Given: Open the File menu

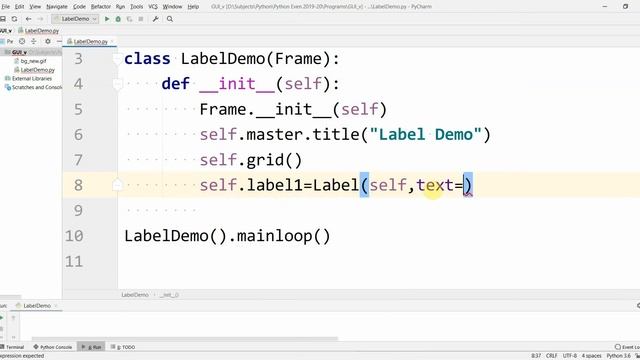Looking at the screenshot, I should pyautogui.click(x=5, y=7).
